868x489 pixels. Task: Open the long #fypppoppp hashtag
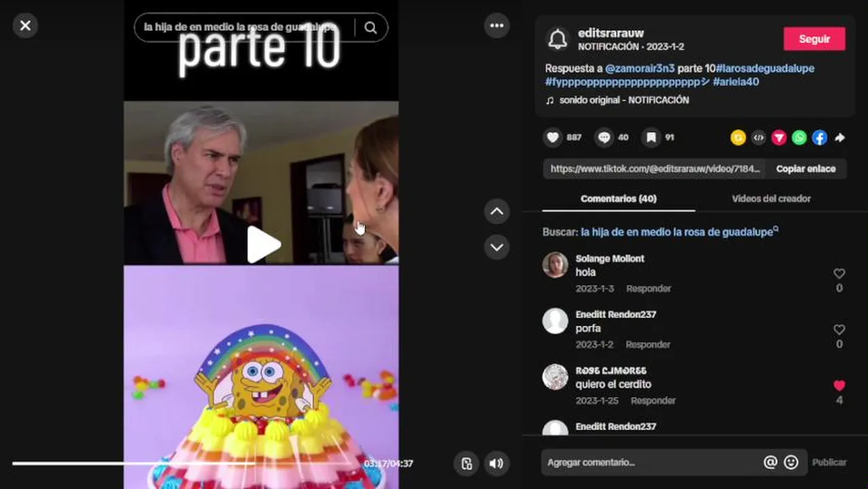tap(628, 82)
